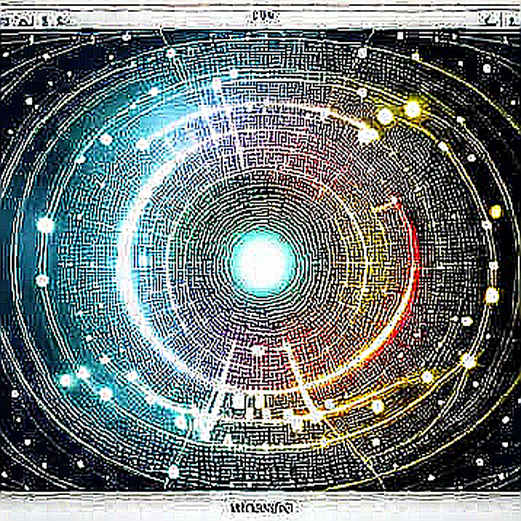Click the white node on the top-left radial line
This screenshot has width=521, height=521.
tap(171, 53)
